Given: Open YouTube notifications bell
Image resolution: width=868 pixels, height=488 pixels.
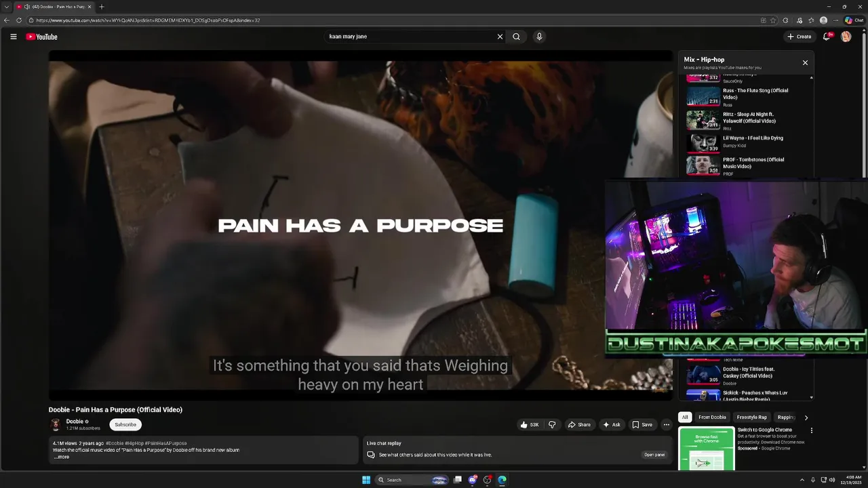Looking at the screenshot, I should [x=827, y=37].
